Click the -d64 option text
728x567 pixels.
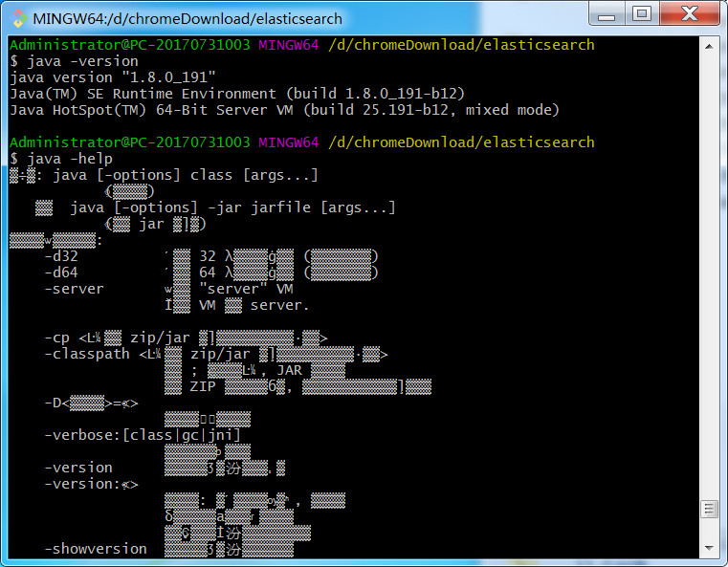(61, 273)
